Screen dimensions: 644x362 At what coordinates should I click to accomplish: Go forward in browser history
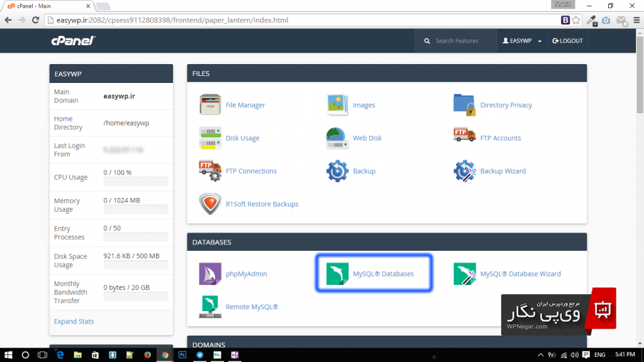click(22, 20)
